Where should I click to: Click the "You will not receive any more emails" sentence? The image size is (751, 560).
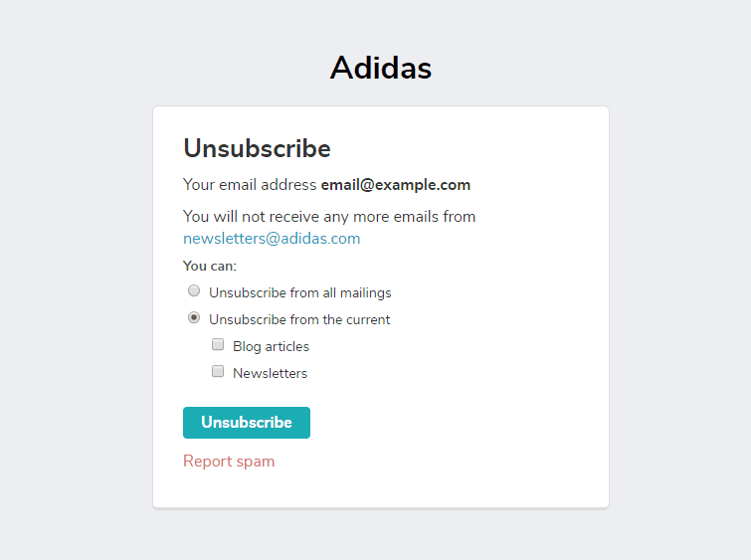tap(310, 216)
